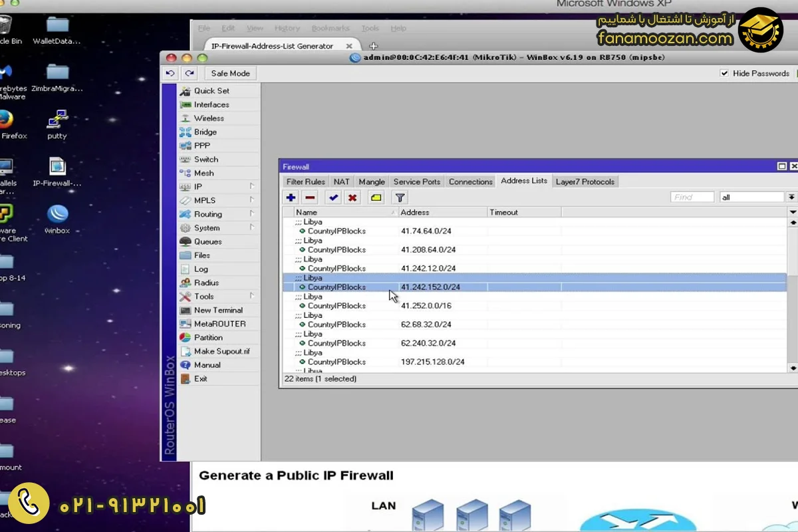Screen dimensions: 798x532
Task: Click the address list scrollbar down arrow
Action: [792, 368]
